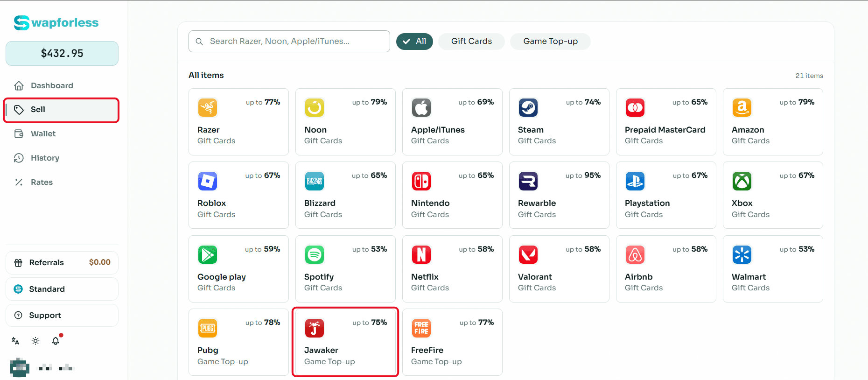Image resolution: width=868 pixels, height=380 pixels.
Task: Click the Steam card title text
Action: [531, 130]
